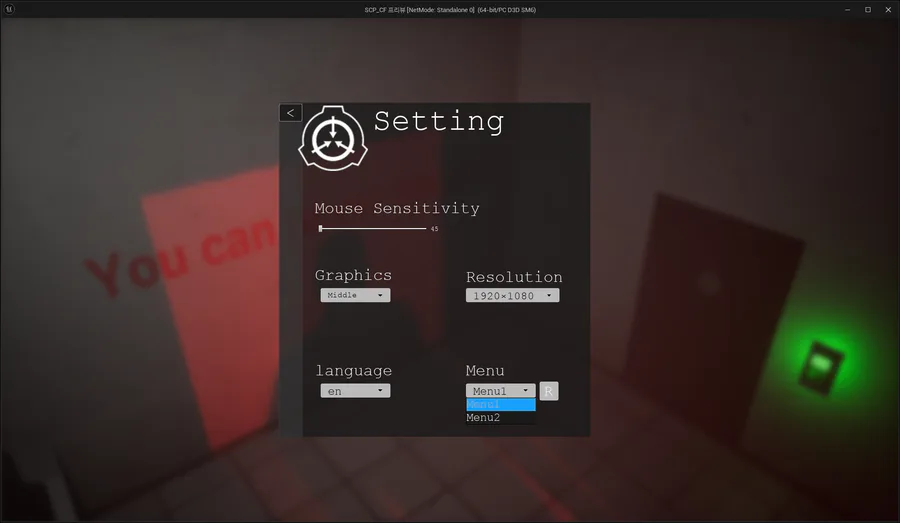This screenshot has width=900, height=523.
Task: Click the Mouse Sensitivity slider track
Action: tap(373, 228)
